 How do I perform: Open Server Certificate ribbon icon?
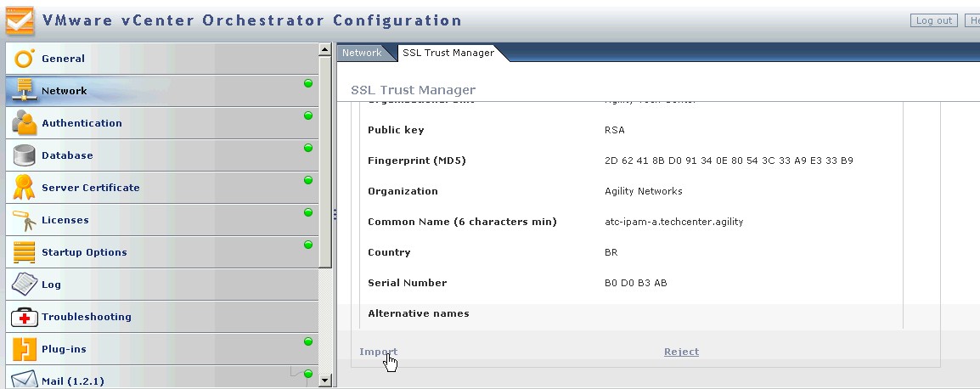coord(24,188)
